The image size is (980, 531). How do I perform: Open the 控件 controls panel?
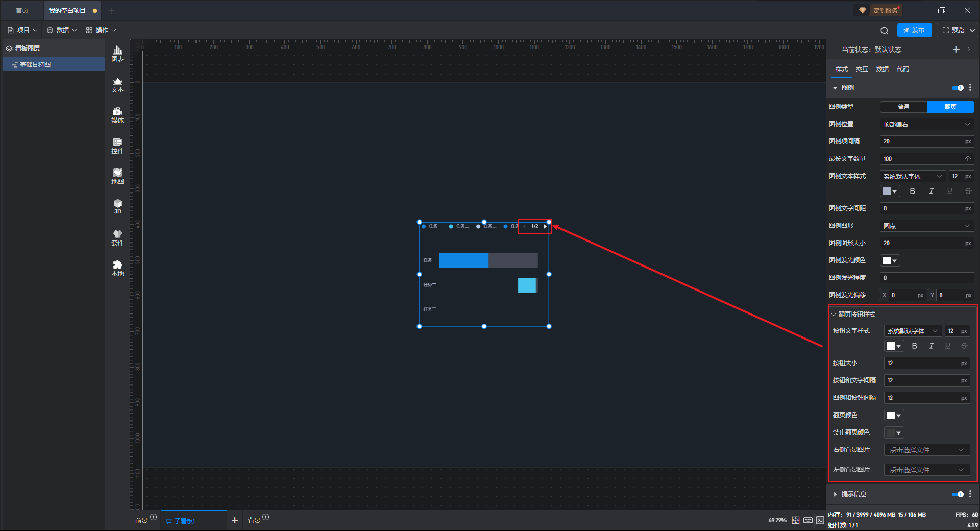pyautogui.click(x=117, y=146)
